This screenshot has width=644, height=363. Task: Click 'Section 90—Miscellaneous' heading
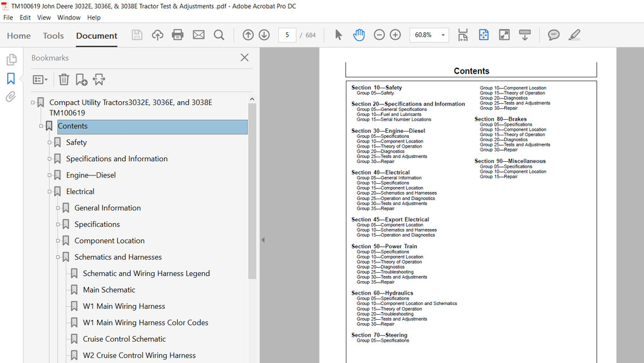click(509, 161)
